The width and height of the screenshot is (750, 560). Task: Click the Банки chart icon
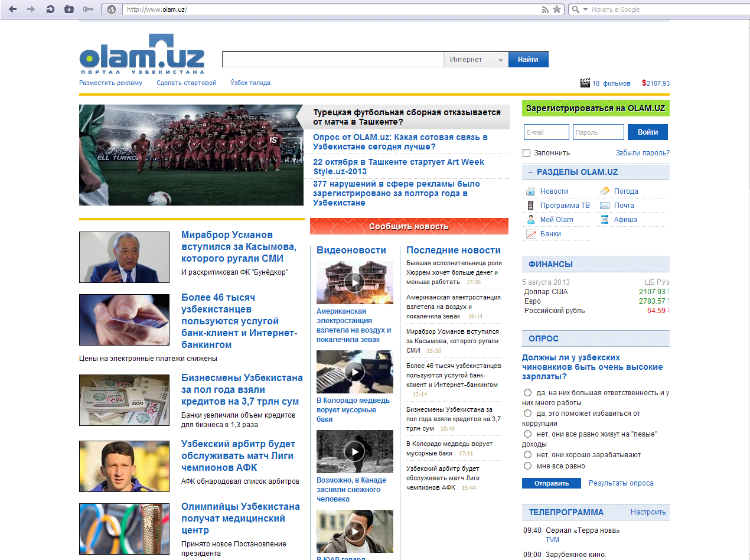point(530,234)
